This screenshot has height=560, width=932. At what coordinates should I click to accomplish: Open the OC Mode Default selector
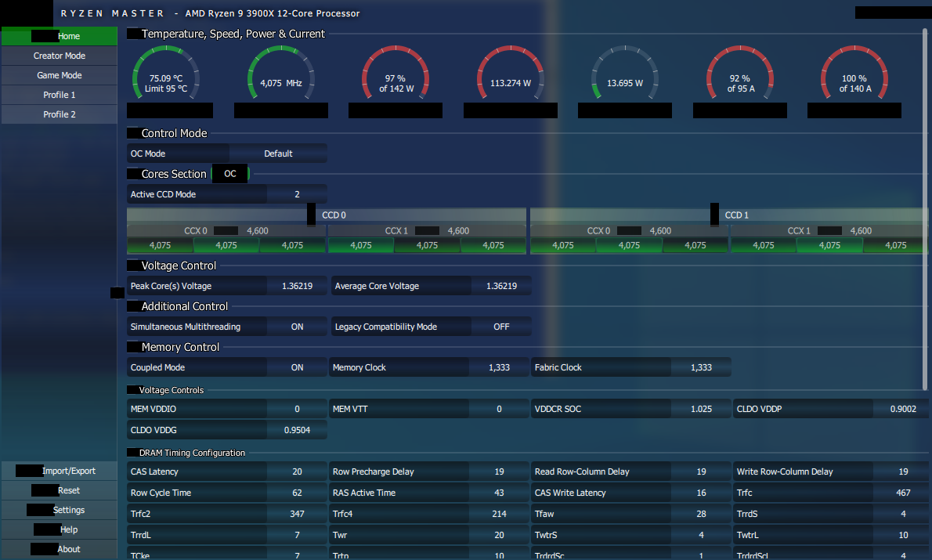278,154
